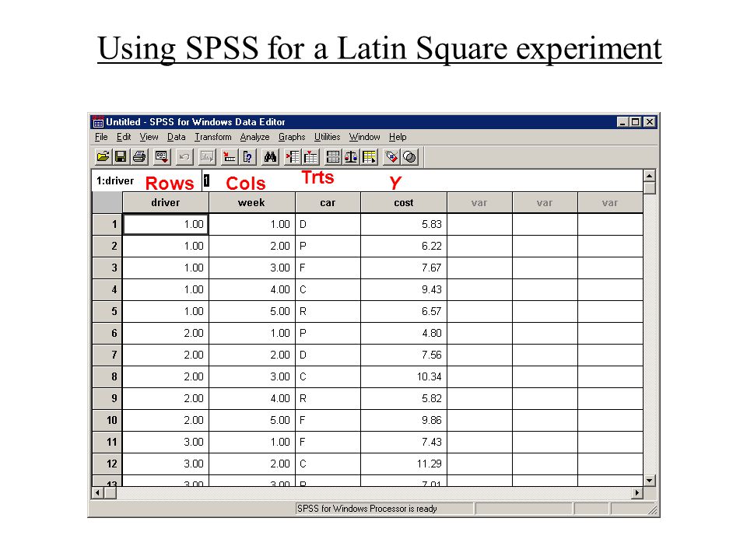The height and width of the screenshot is (560, 747).
Task: Select the car column header
Action: coord(328,202)
